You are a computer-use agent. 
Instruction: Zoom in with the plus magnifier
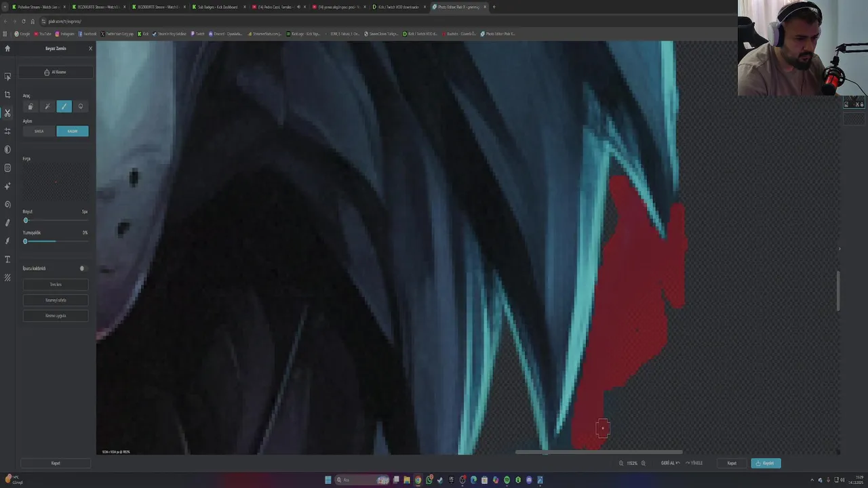tap(644, 463)
